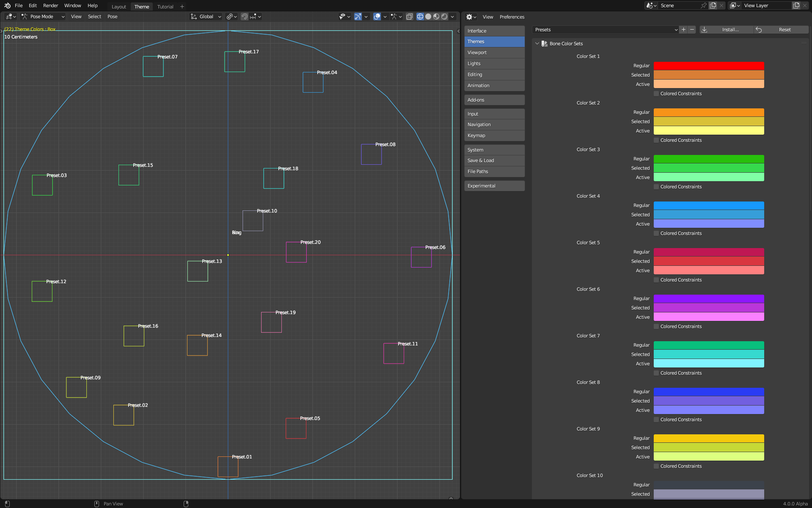Add a new theme preset

[x=683, y=30]
